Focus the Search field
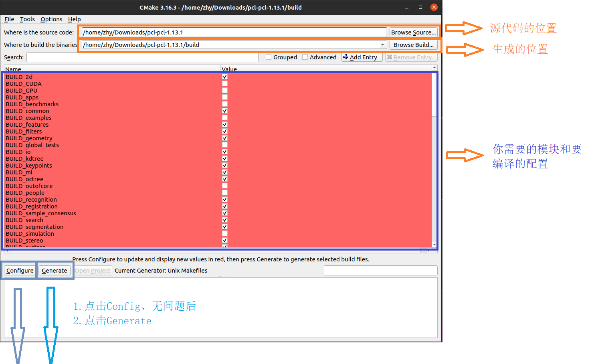 point(142,57)
